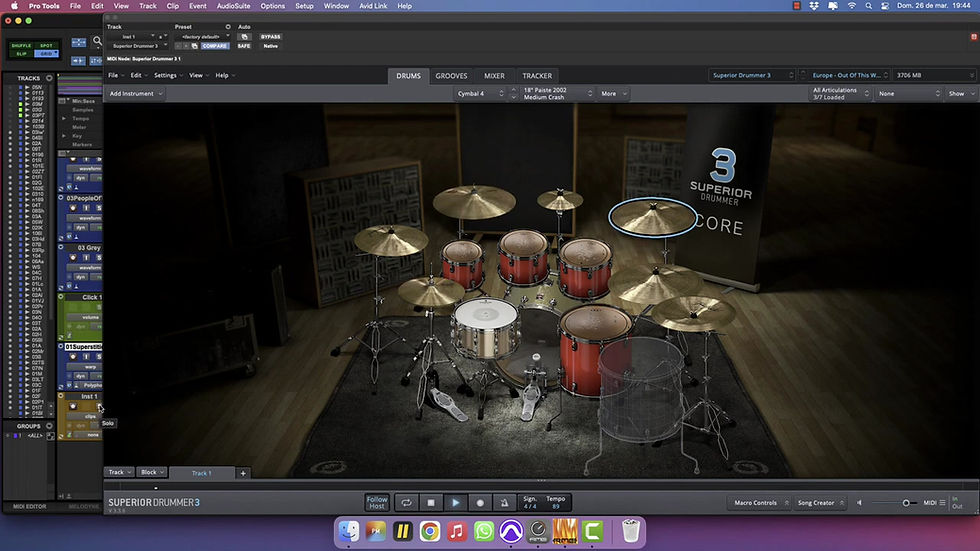Open WhatsApp from the Dock

pyautogui.click(x=484, y=532)
